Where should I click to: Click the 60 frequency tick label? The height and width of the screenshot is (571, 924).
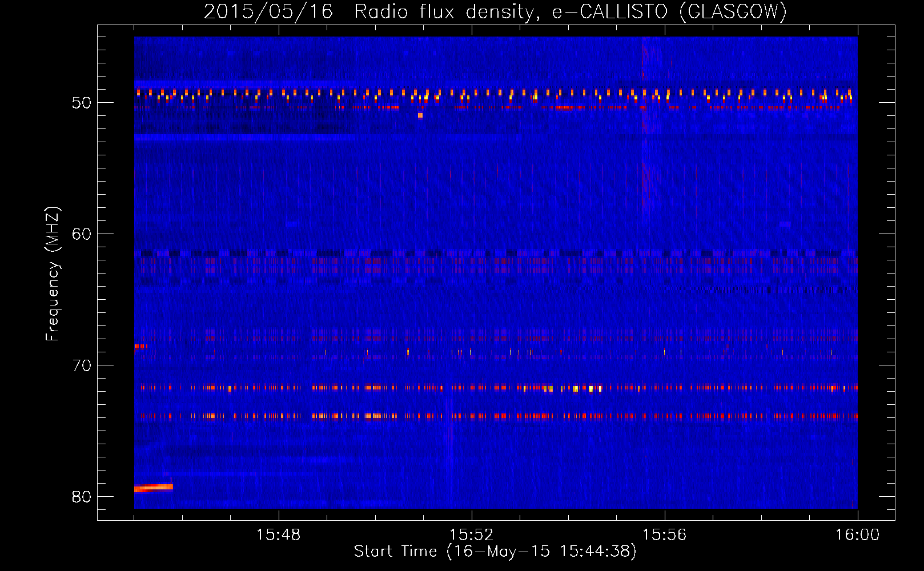pyautogui.click(x=82, y=234)
